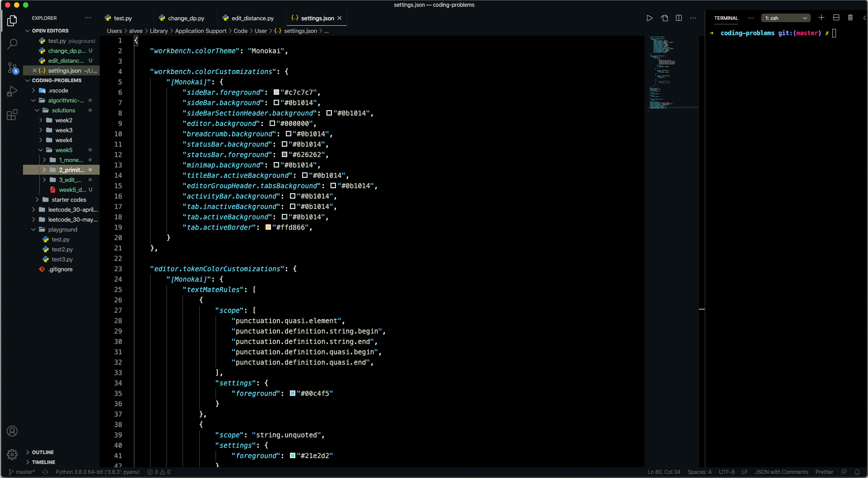Click the Run file play button above the editor
Image resolution: width=868 pixels, height=478 pixels.
649,18
